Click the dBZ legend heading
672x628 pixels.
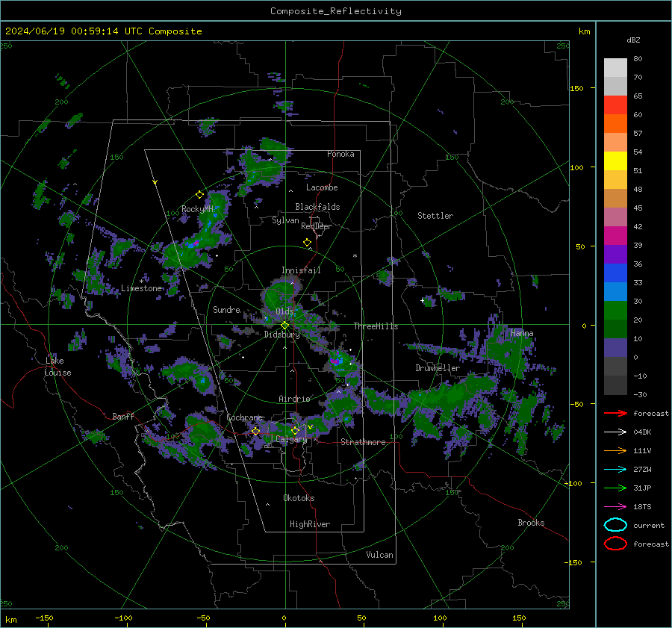click(x=633, y=40)
